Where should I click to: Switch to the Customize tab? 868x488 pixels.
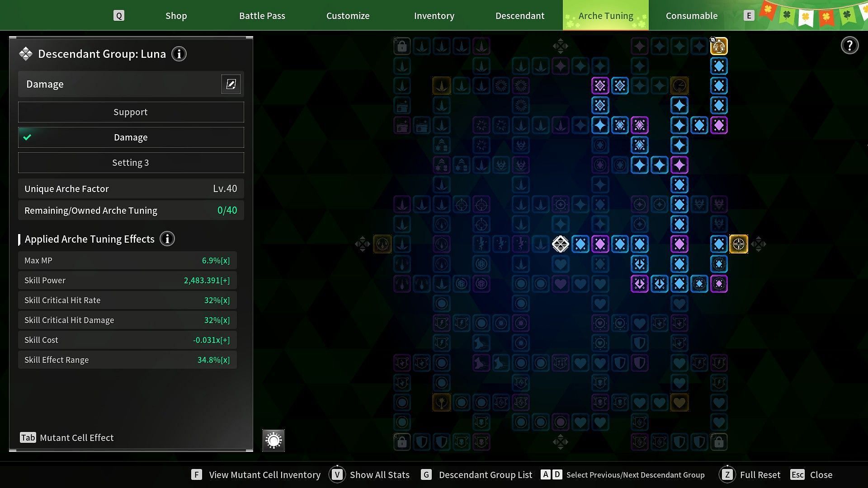point(348,16)
